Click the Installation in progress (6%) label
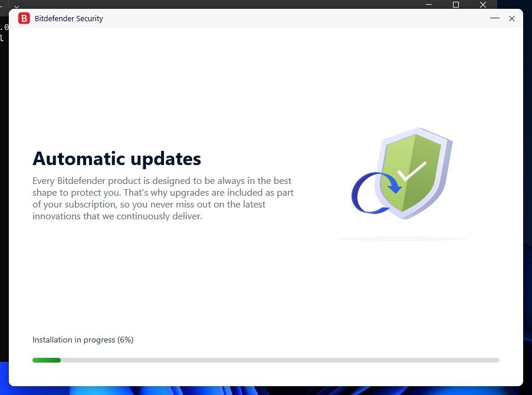Screen dimensions: 532x395 (x=83, y=340)
